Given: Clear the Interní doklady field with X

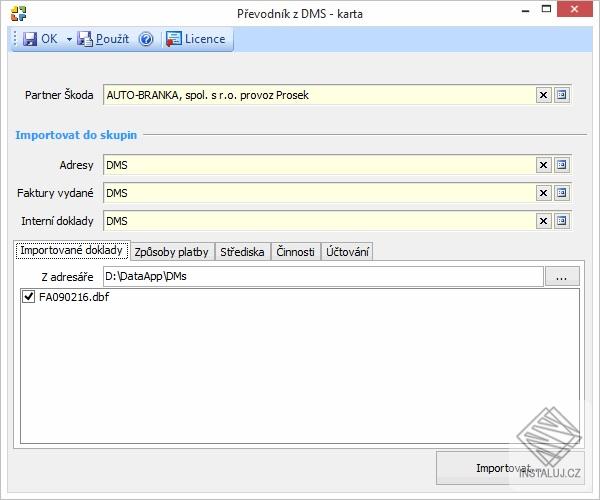Looking at the screenshot, I should [543, 221].
